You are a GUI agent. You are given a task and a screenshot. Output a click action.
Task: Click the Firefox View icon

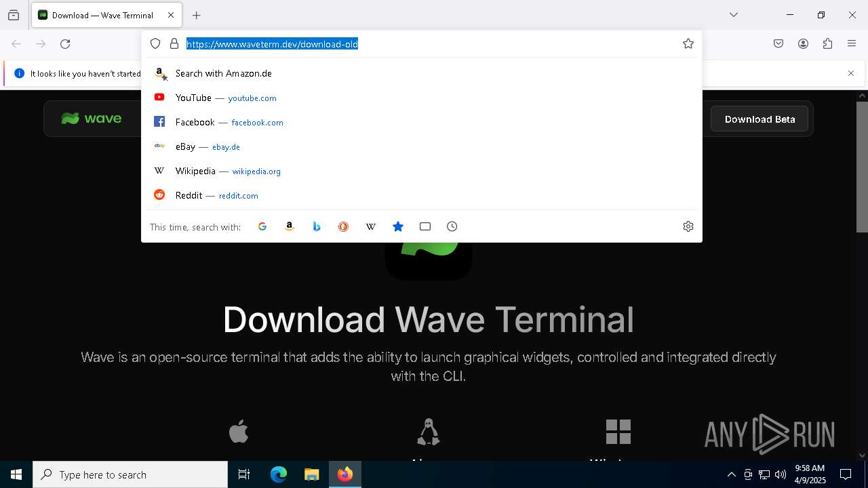point(14,15)
